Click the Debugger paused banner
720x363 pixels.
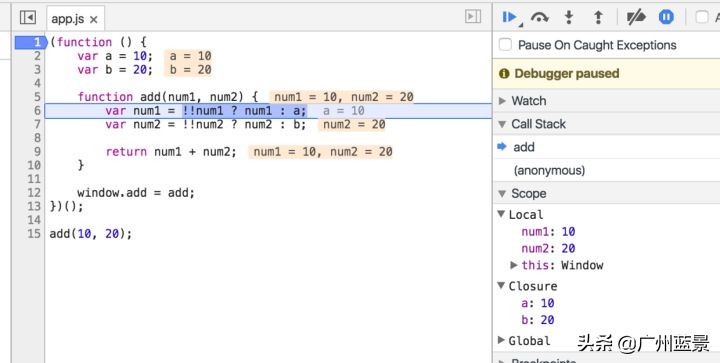click(x=606, y=73)
